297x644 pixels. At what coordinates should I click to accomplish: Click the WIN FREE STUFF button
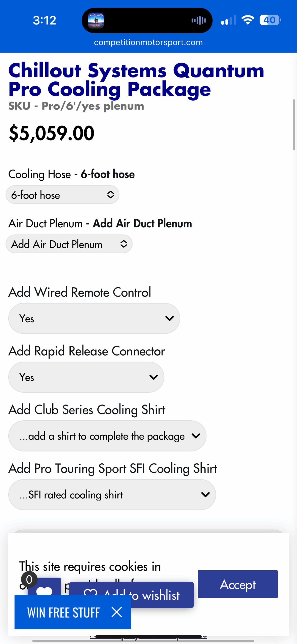64,612
